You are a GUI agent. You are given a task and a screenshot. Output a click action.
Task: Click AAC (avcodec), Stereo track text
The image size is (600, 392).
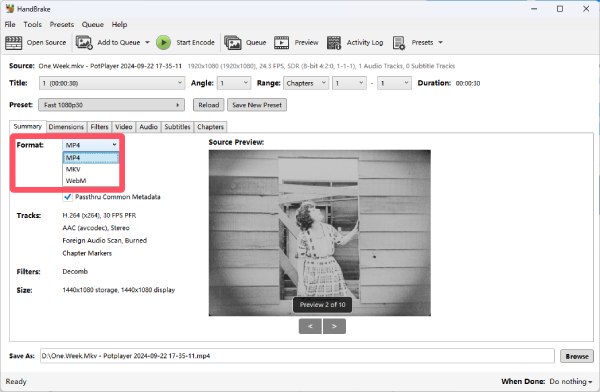pyautogui.click(x=96, y=228)
